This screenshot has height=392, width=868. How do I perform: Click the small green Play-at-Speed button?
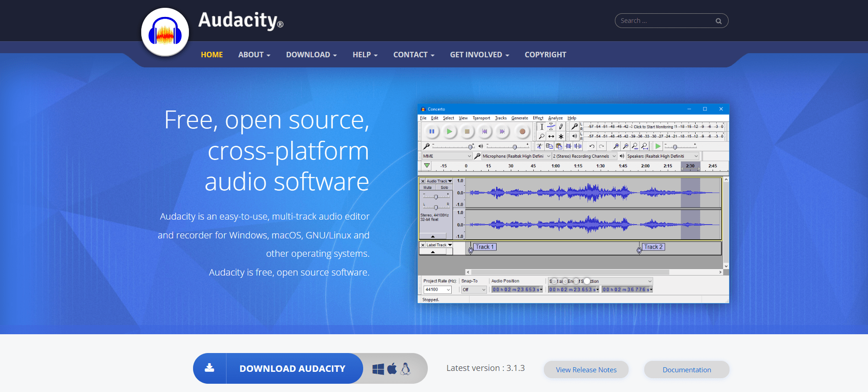pos(658,146)
